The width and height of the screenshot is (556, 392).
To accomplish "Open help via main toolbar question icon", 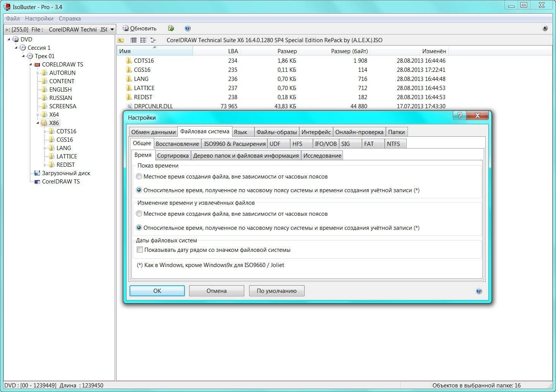I will [188, 28].
